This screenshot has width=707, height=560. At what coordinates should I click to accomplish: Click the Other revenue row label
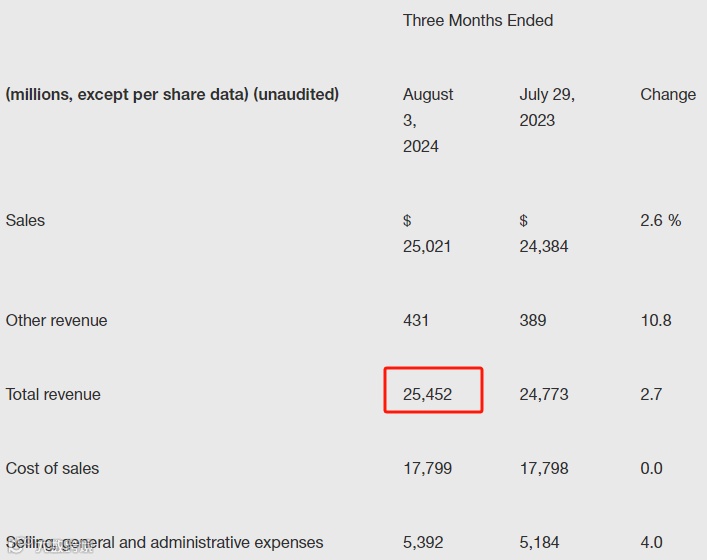tap(56, 321)
